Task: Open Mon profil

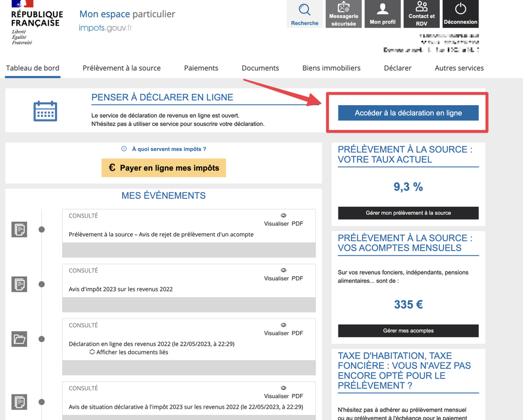Action: coord(382,14)
